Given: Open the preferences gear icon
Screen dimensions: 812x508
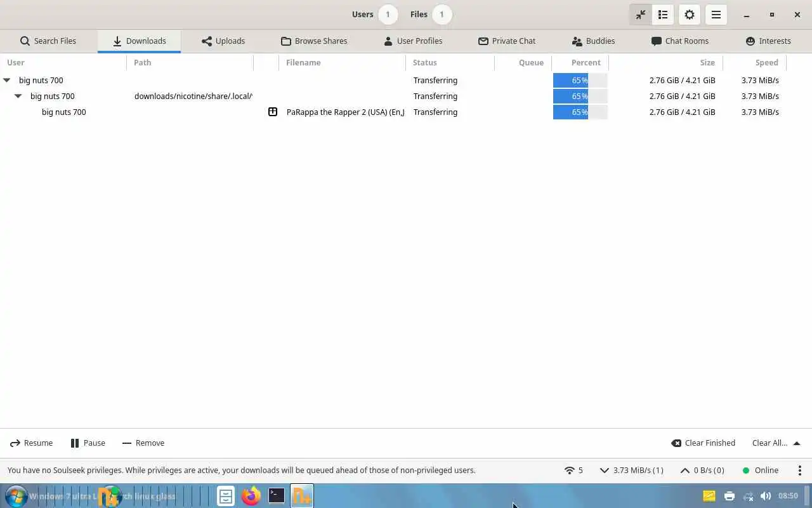Looking at the screenshot, I should coord(690,15).
